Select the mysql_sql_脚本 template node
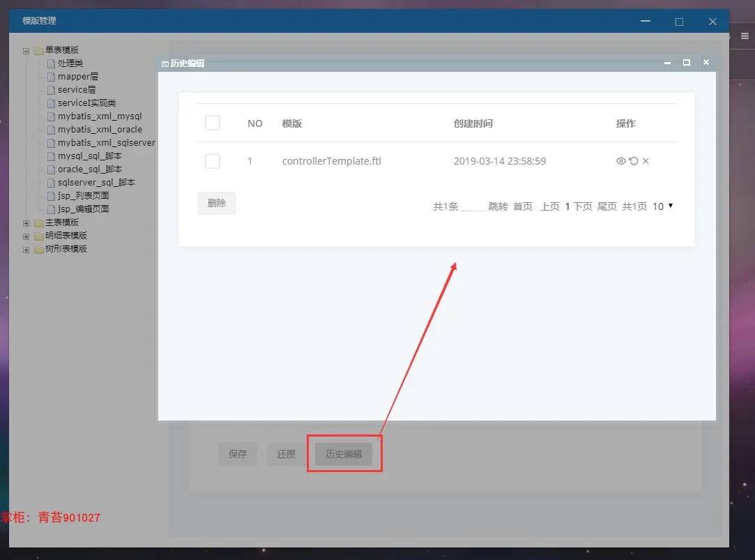Viewport: 755px width, 560px height. pyautogui.click(x=89, y=156)
